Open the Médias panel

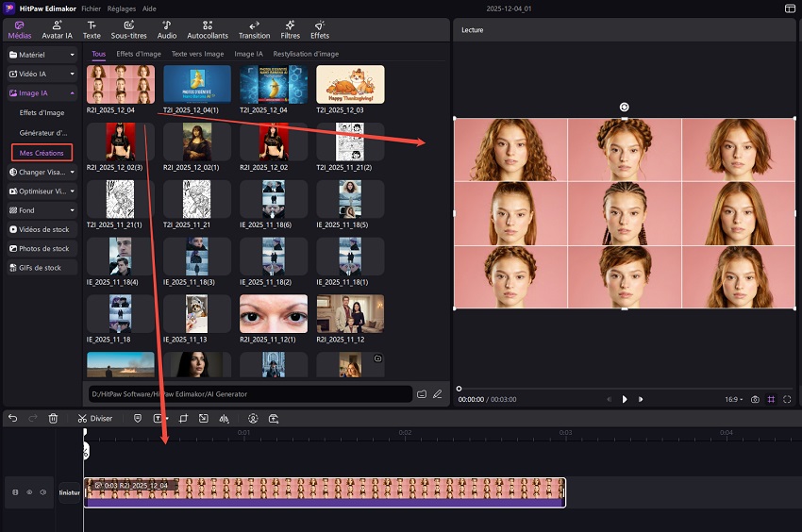20,30
